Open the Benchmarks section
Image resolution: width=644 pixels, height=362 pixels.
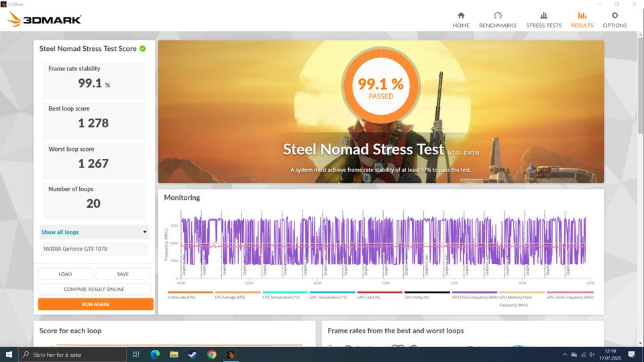tap(497, 19)
